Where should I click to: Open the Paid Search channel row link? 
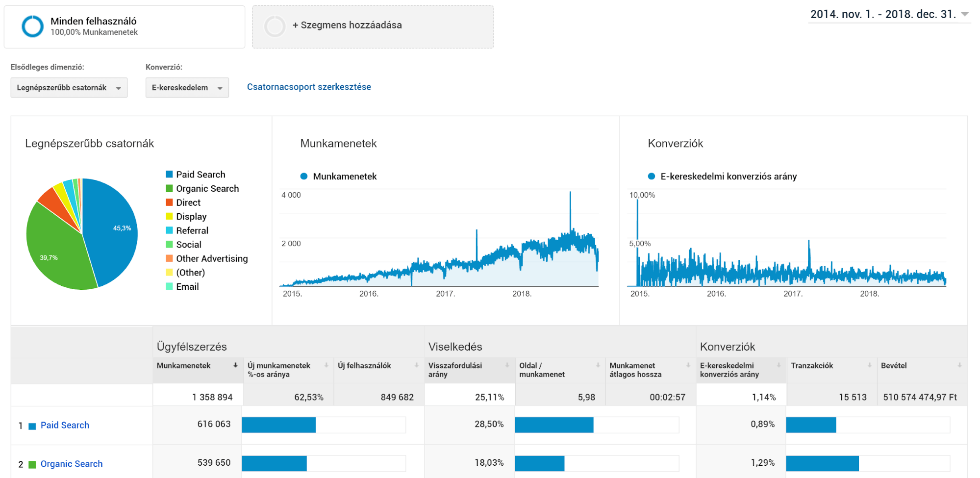[65, 425]
